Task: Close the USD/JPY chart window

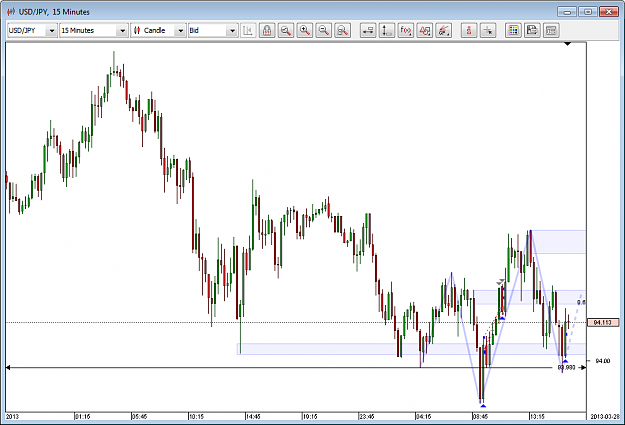Action: (x=609, y=12)
